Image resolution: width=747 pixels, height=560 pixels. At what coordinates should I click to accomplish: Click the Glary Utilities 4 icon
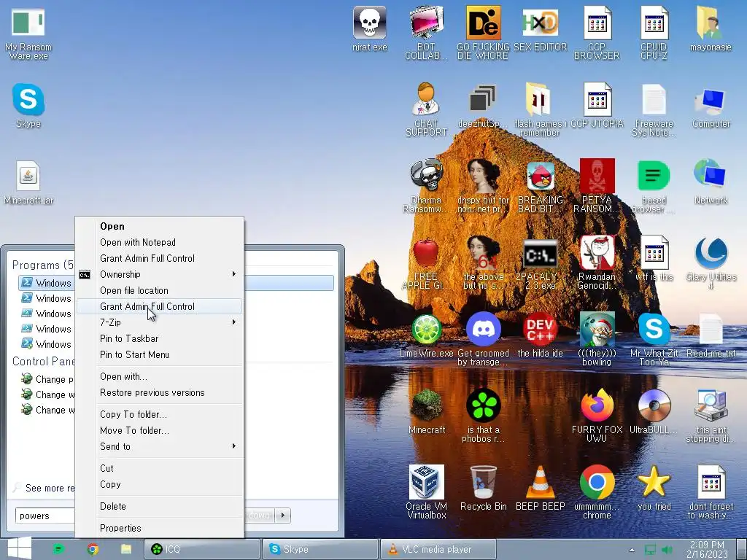click(711, 253)
